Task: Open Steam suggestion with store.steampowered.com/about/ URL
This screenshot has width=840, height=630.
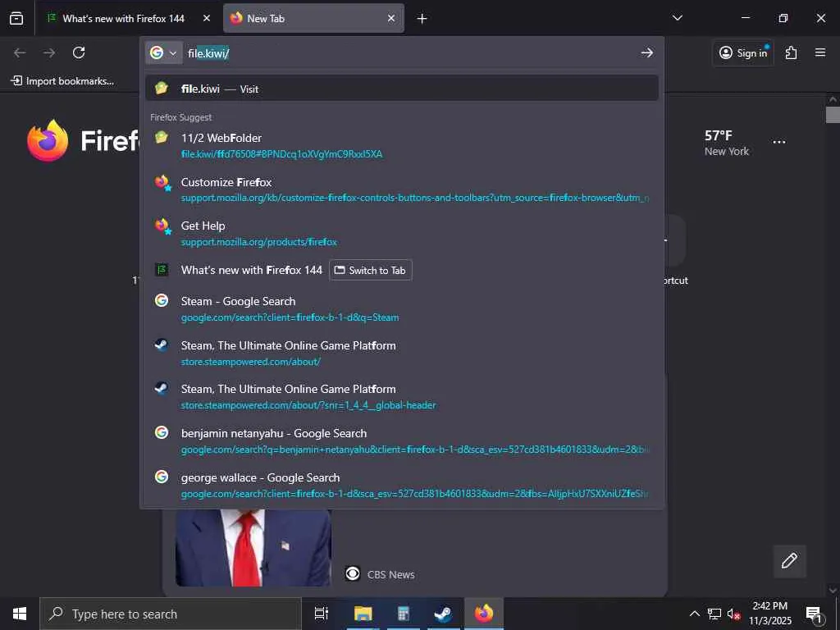Action: click(402, 353)
